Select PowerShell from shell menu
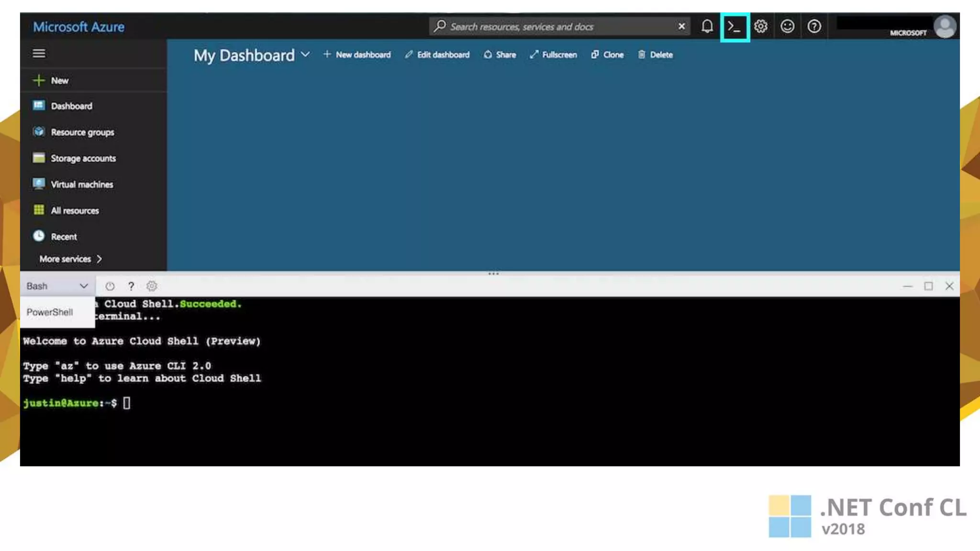This screenshot has width=980, height=551. [x=50, y=312]
